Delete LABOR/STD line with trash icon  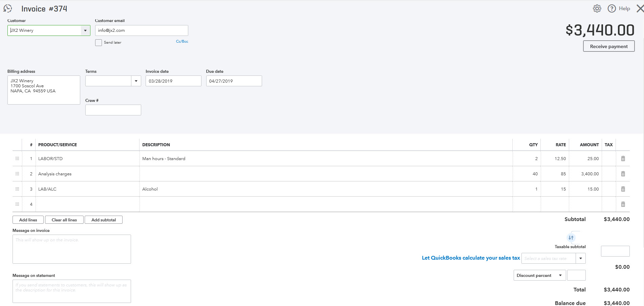click(x=623, y=158)
